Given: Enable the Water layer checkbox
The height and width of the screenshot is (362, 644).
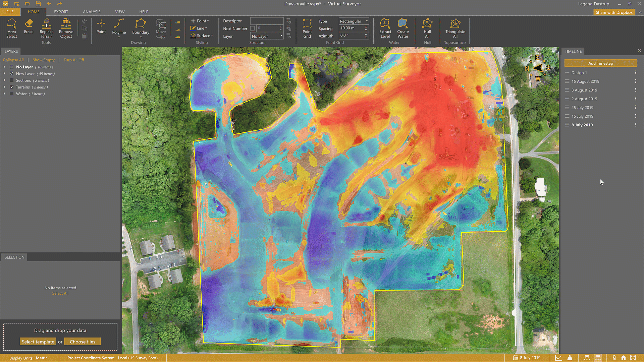Looking at the screenshot, I should [x=12, y=94].
